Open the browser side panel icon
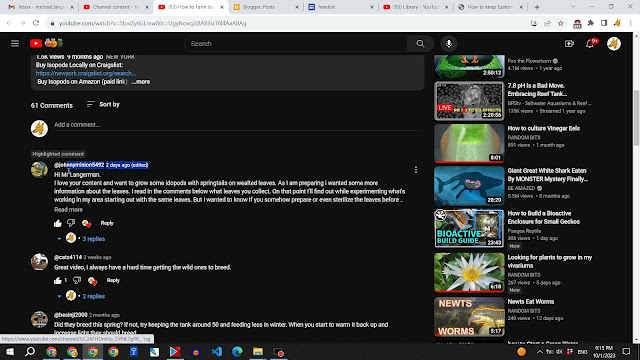Image resolution: width=640 pixels, height=360 pixels. click(x=604, y=23)
